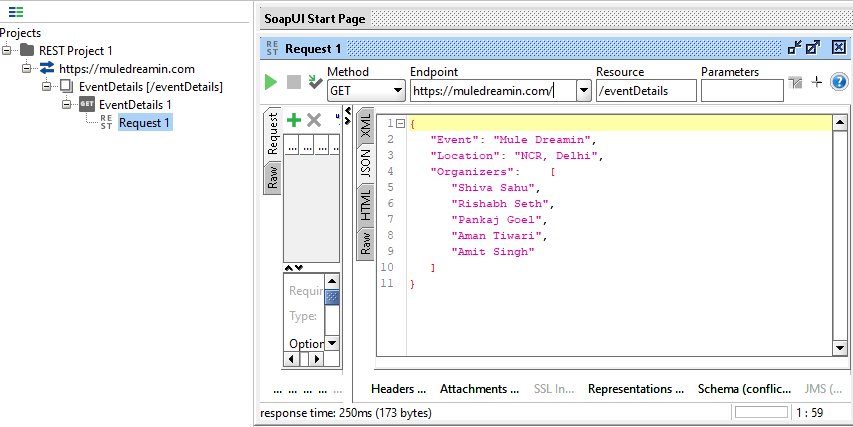
Task: Click the add assertion checkmark icon
Action: click(x=315, y=82)
